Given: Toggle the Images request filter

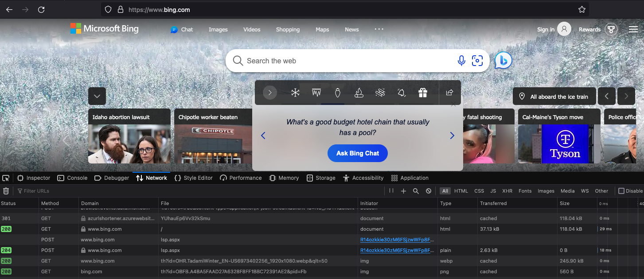Looking at the screenshot, I should (546, 191).
